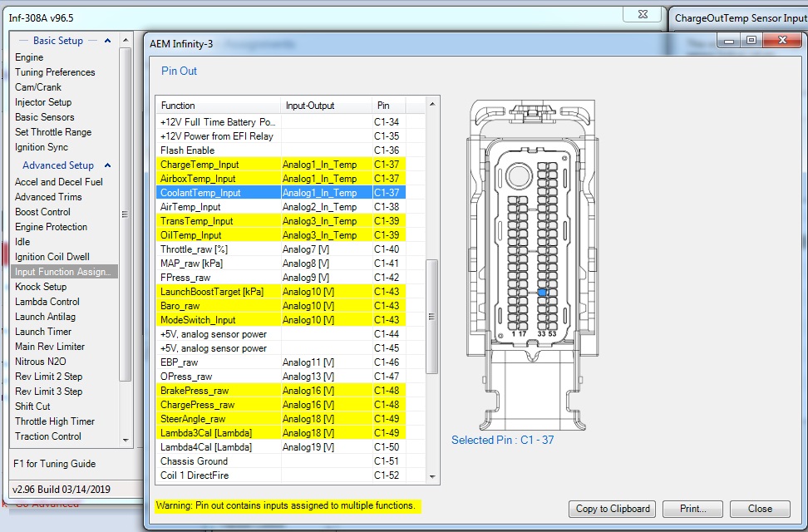The width and height of the screenshot is (808, 532).
Task: Open the Knock Setup page
Action: (x=41, y=287)
